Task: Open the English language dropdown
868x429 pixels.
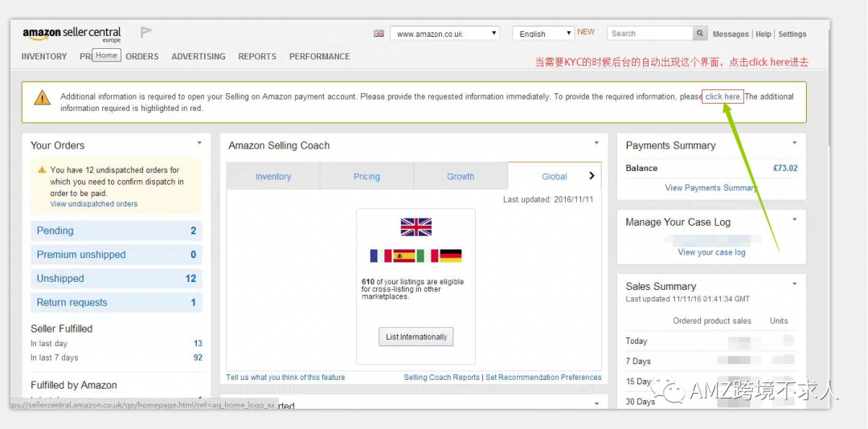Action: coord(543,34)
